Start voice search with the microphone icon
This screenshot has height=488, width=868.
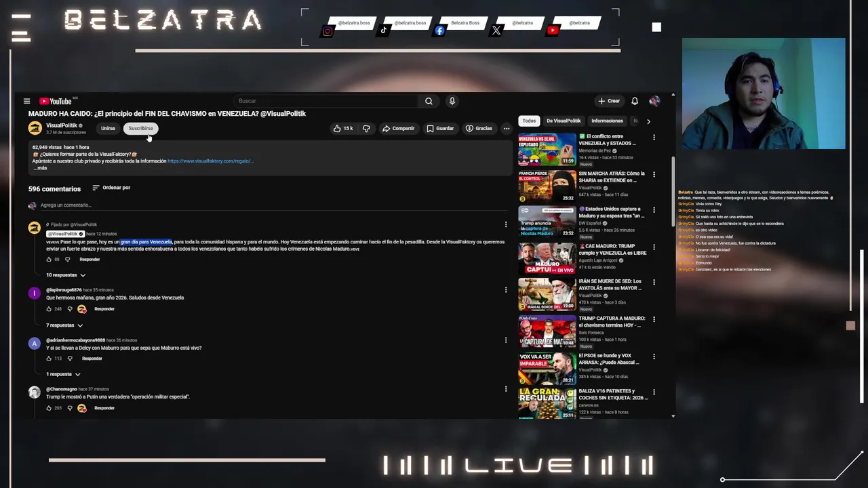(x=452, y=101)
